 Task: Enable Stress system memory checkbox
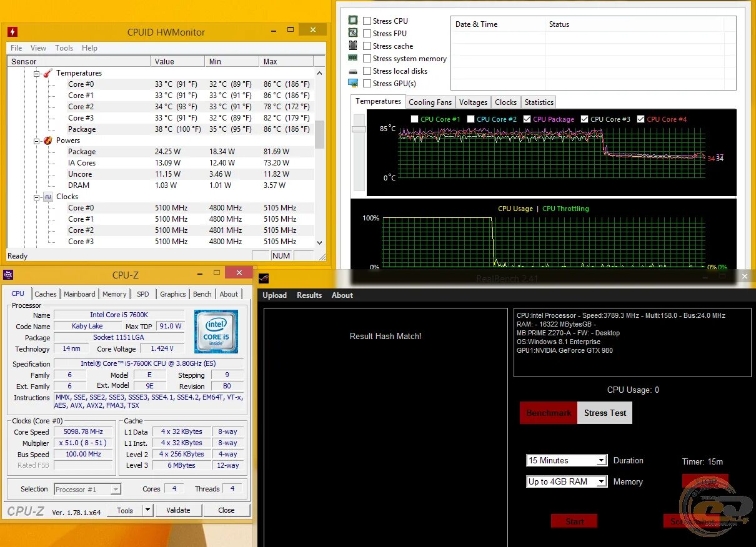(367, 58)
